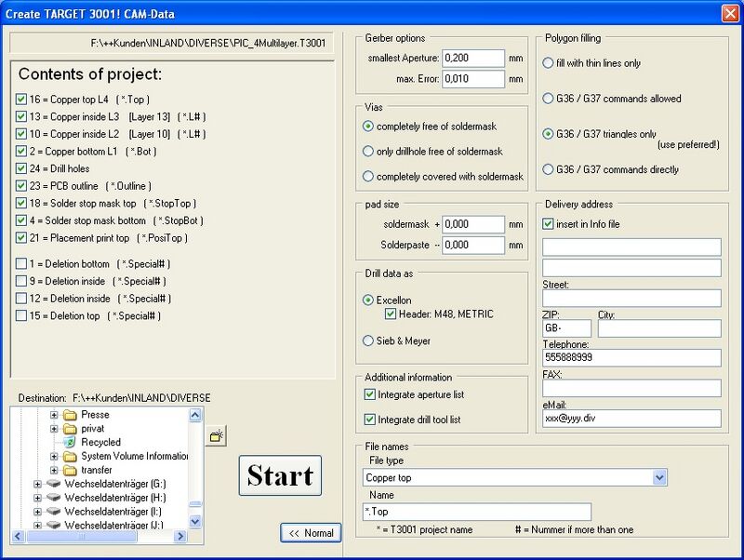Select 'completely covered with soldermask' option
744x560 pixels.
pos(367,177)
